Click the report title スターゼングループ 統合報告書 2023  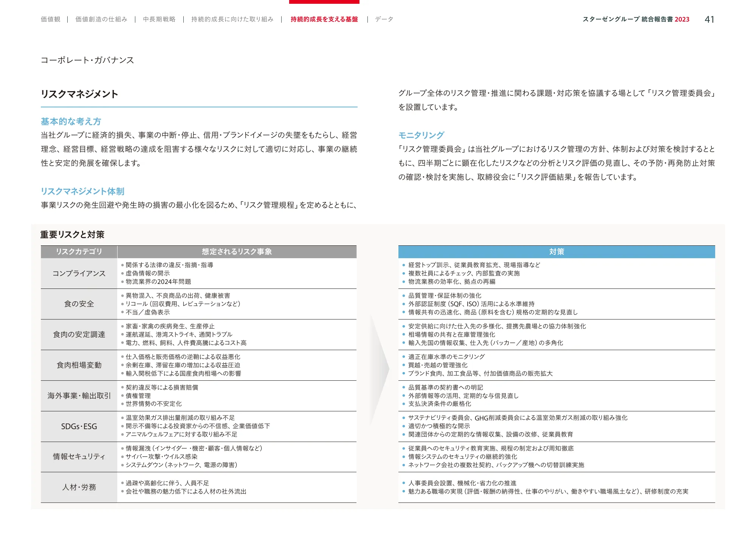point(636,19)
